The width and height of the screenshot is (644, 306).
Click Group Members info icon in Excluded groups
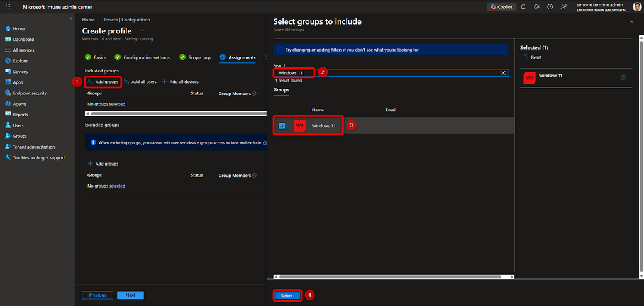254,176
